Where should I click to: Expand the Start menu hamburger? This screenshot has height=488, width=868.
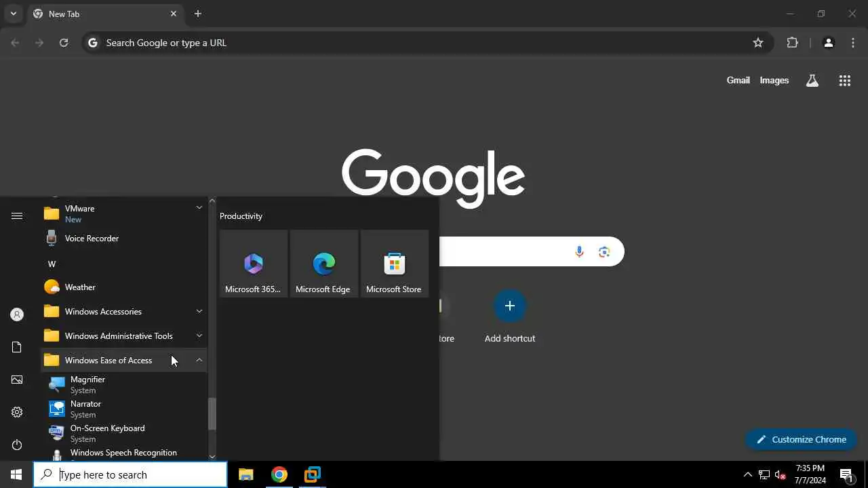point(17,216)
